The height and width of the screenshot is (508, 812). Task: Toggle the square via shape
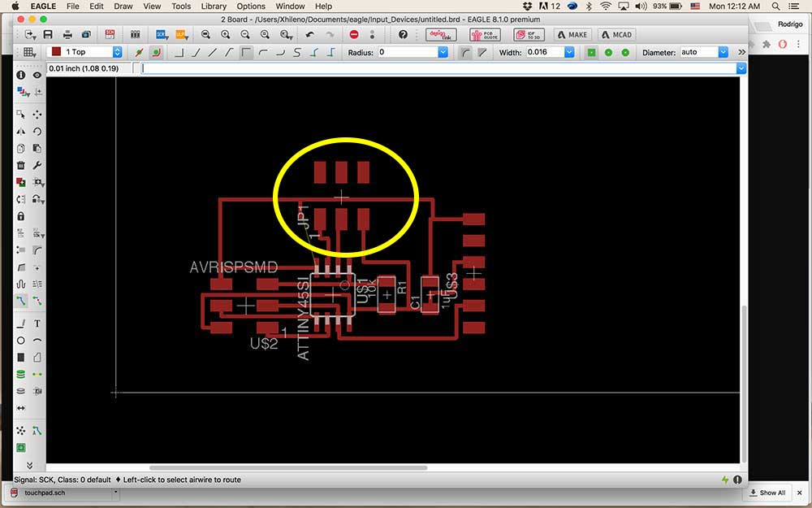591,52
